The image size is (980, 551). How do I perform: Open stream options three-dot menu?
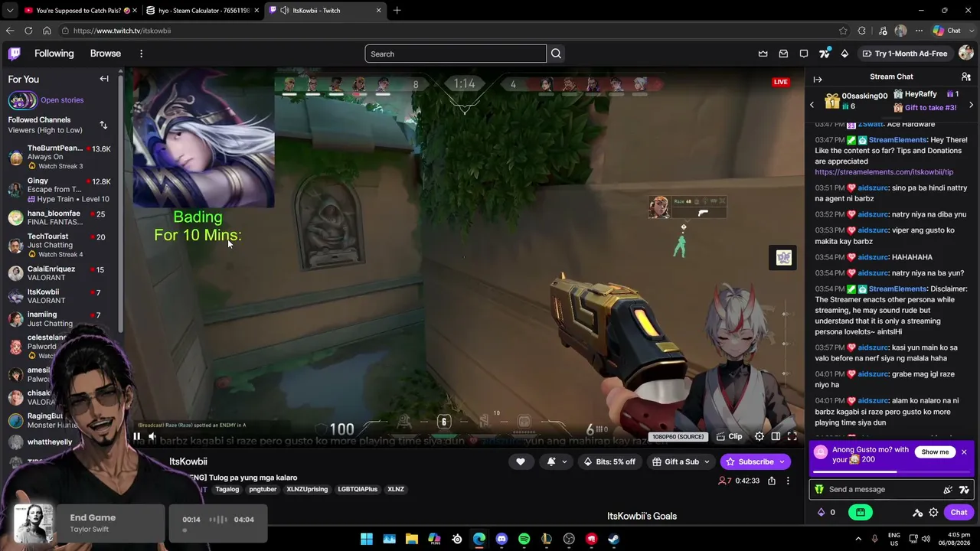pyautogui.click(x=788, y=481)
